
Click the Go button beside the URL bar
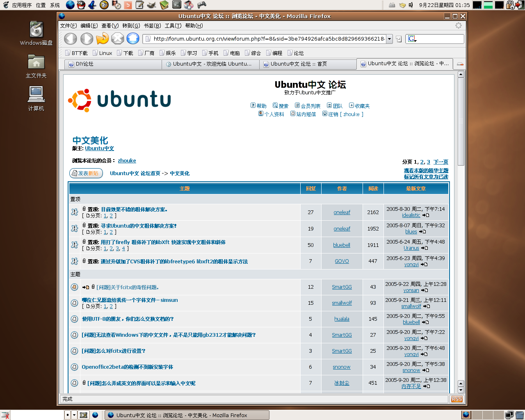point(398,39)
